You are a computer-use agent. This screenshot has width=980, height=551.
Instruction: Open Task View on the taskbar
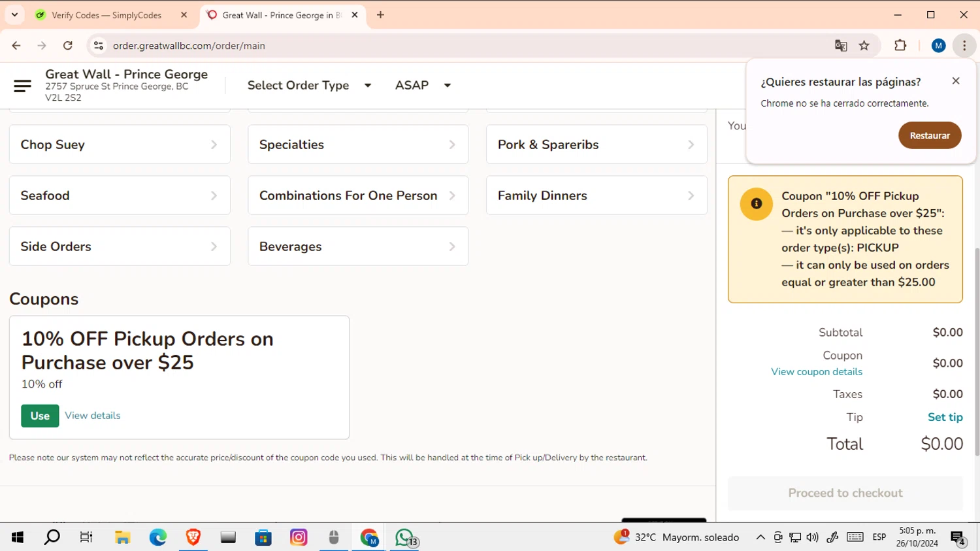[x=86, y=537]
